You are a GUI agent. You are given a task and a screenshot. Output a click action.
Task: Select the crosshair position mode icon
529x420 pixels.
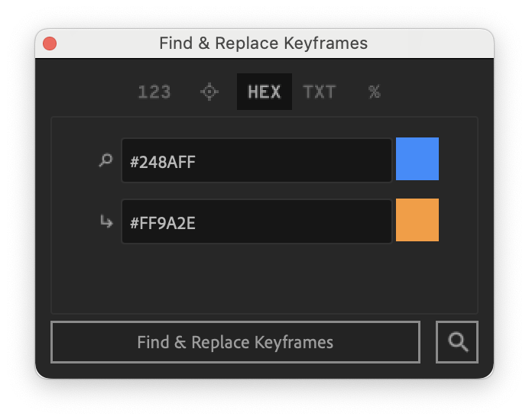[209, 92]
